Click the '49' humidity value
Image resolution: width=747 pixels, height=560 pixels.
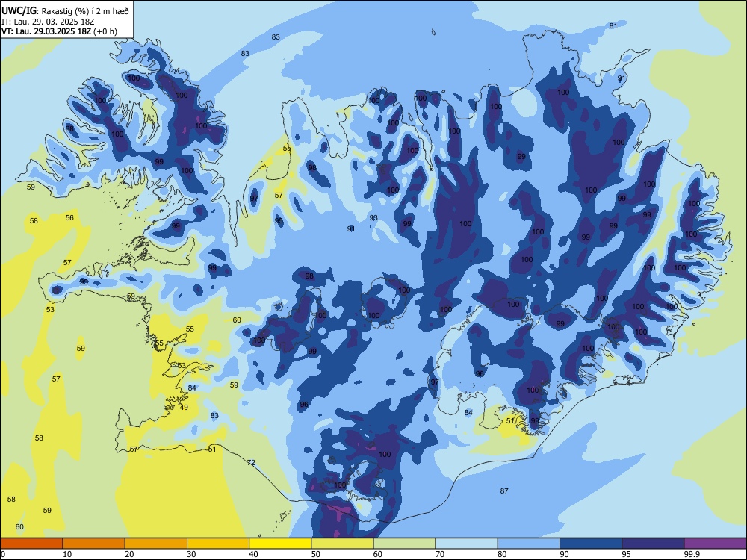click(x=184, y=407)
